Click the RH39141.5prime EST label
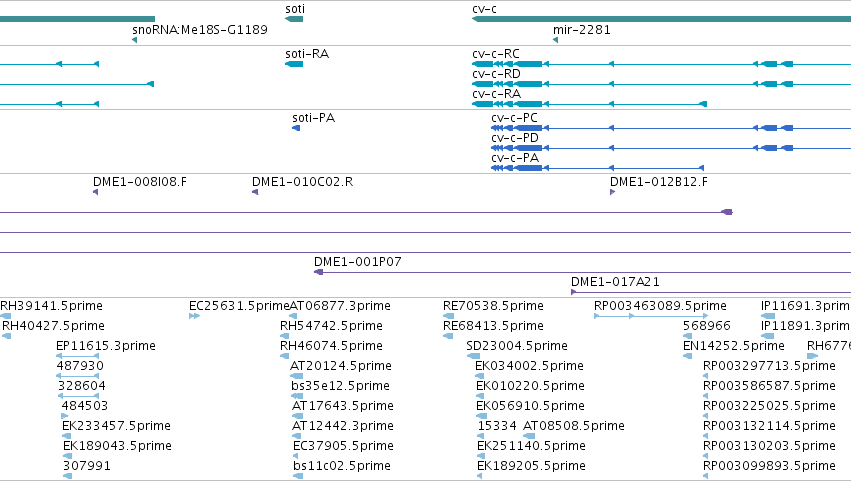 point(52,306)
